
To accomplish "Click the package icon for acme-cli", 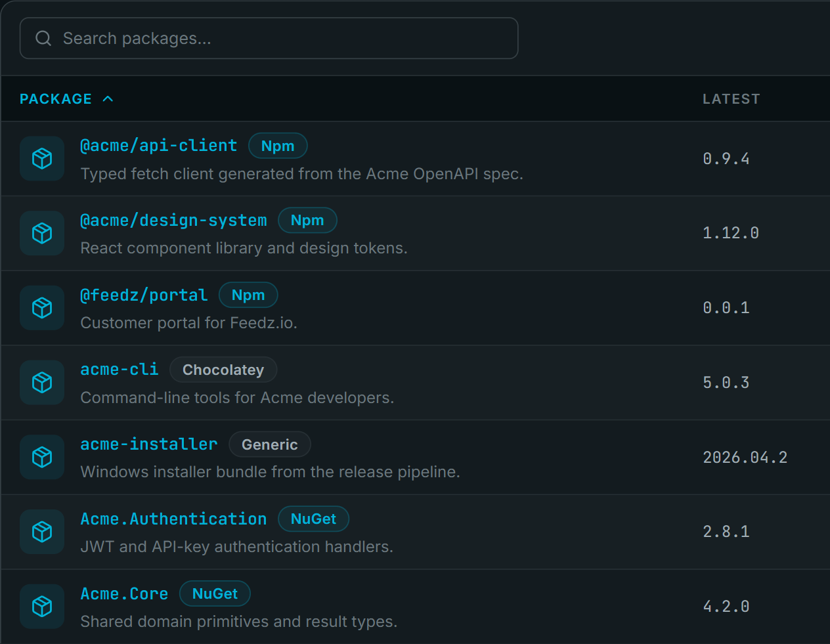I will pos(42,382).
